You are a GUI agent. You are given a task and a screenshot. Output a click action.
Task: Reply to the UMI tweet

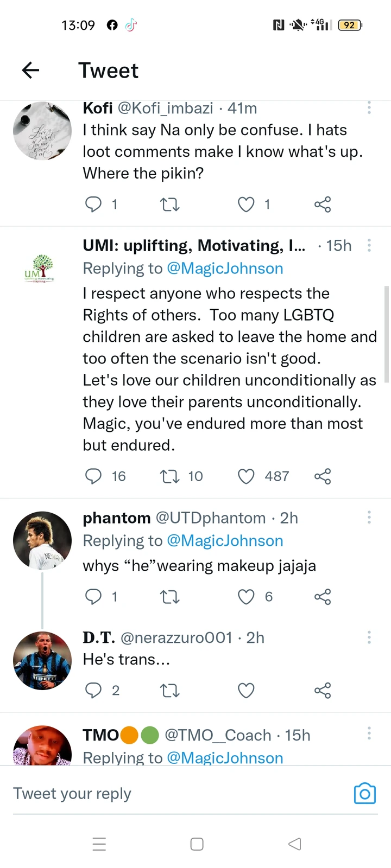pos(93,476)
